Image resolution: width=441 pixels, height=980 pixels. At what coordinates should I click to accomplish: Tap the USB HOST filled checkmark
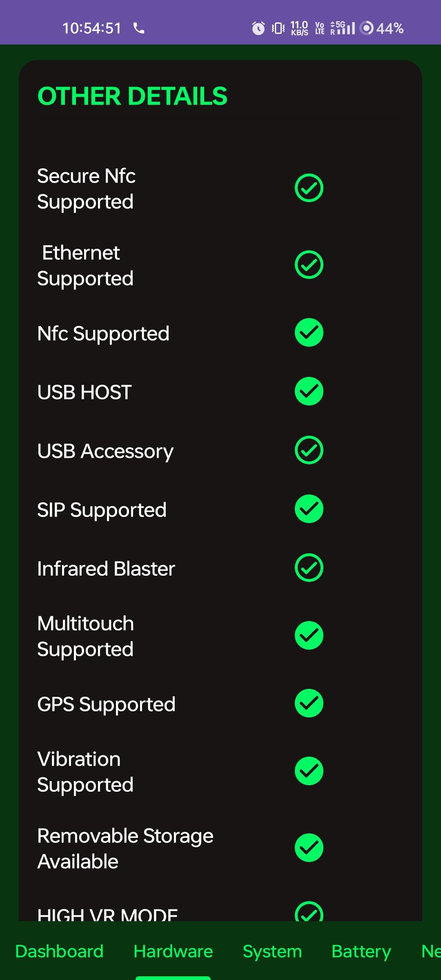click(x=309, y=391)
